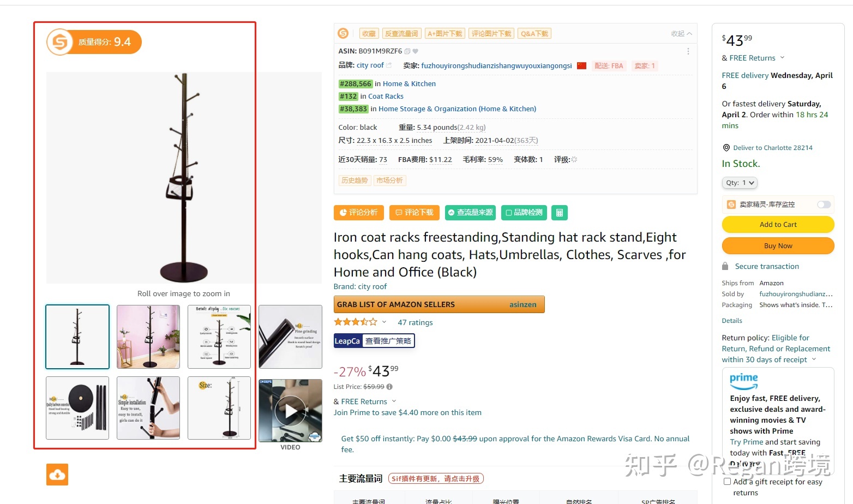Open the historical trend tab
This screenshot has height=504, width=853.
[355, 181]
